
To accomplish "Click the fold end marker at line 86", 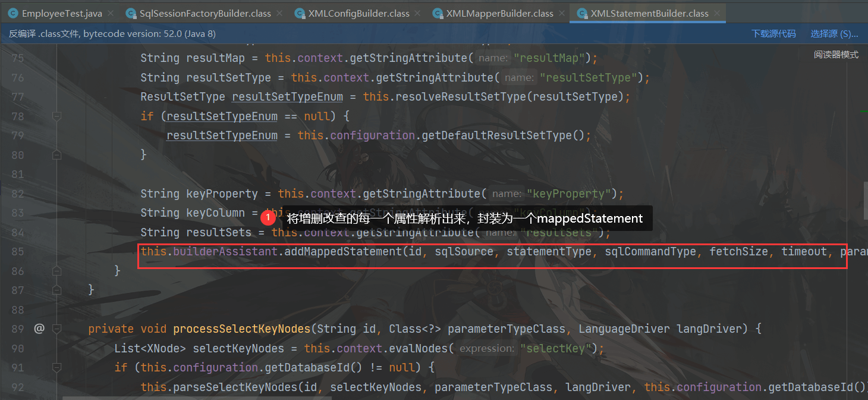I will click(x=57, y=271).
